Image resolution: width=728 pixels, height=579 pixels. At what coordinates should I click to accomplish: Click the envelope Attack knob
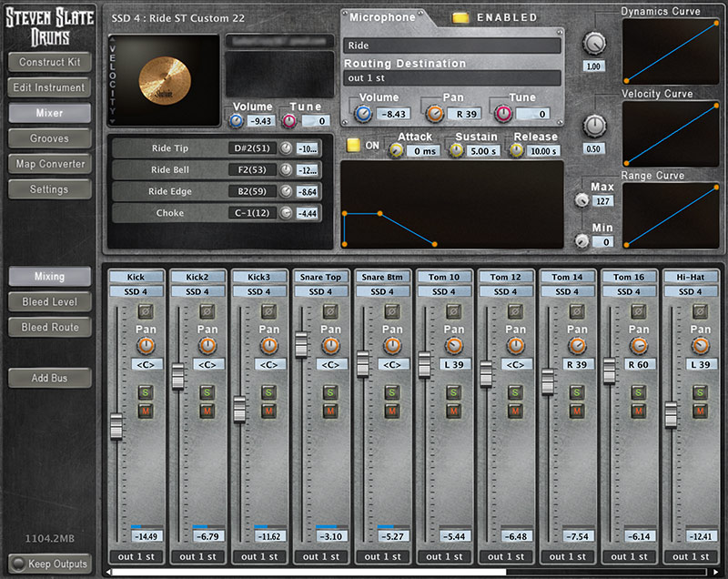click(396, 150)
